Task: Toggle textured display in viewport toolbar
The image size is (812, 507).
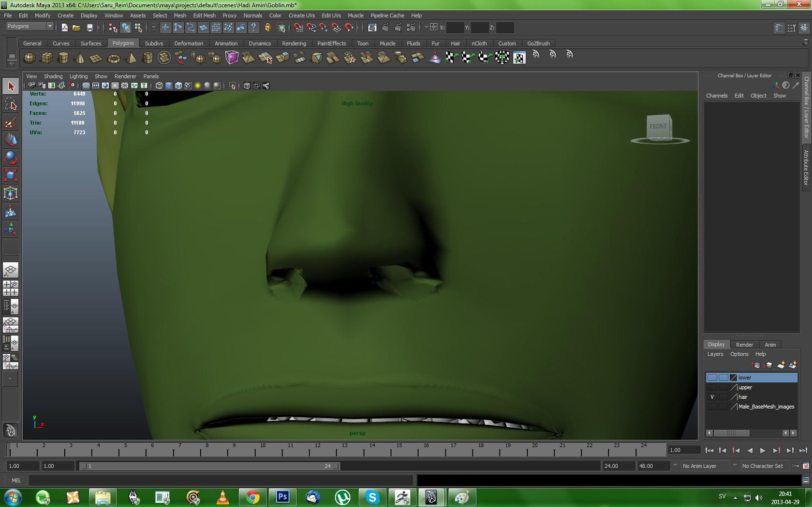Action: pos(187,86)
